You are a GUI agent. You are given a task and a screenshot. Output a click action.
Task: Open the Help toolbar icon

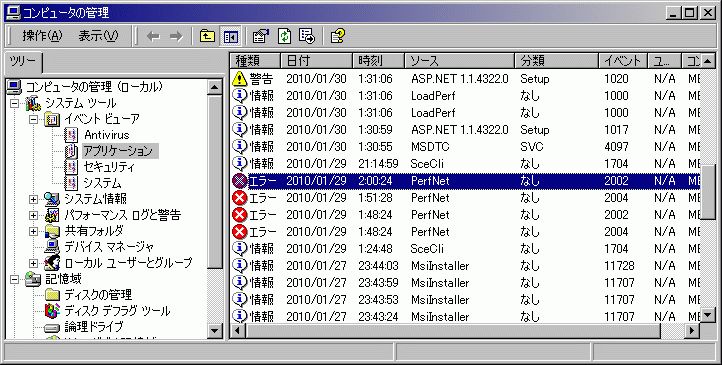(x=338, y=36)
